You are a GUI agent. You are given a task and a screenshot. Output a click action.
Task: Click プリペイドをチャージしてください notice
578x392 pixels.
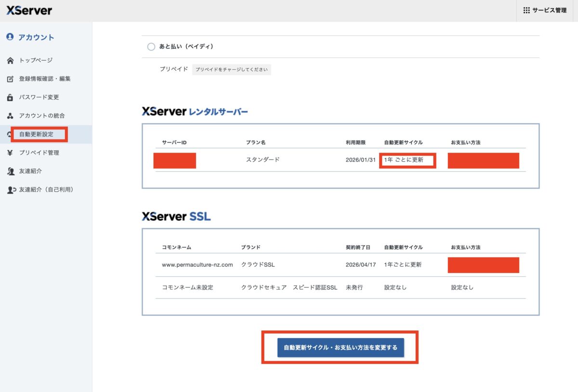[231, 70]
